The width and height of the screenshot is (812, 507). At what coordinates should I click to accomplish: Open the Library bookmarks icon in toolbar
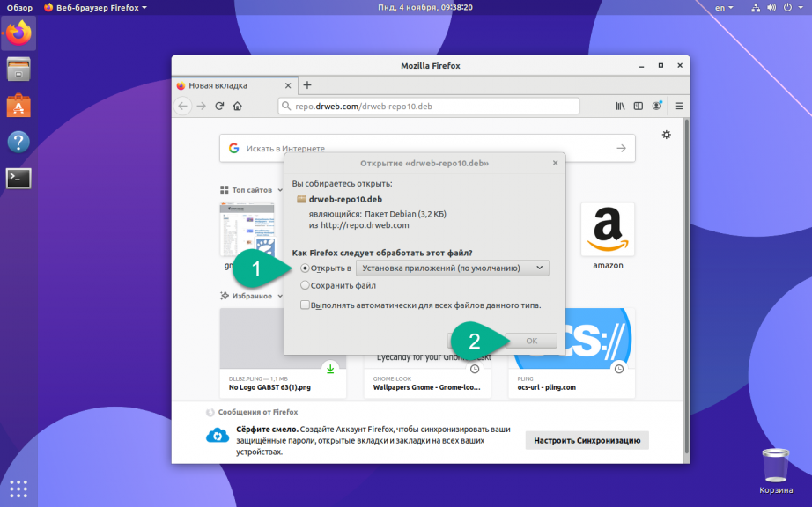pos(620,106)
